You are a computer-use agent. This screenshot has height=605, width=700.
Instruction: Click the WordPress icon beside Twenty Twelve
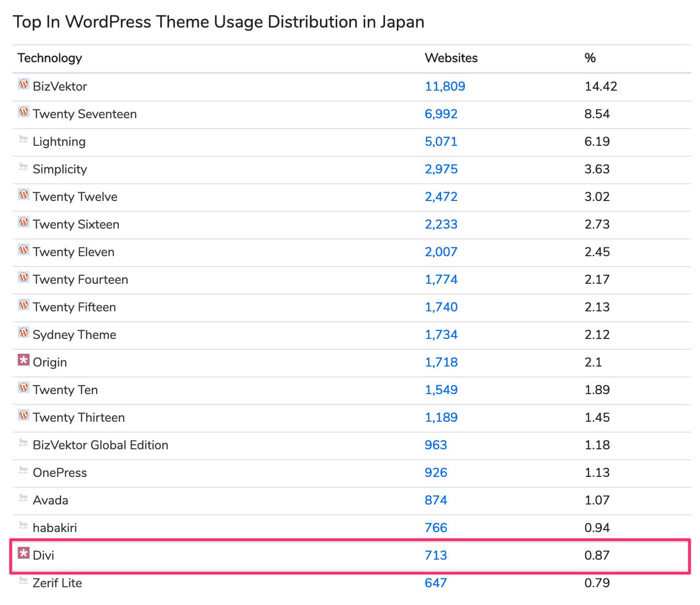(24, 195)
